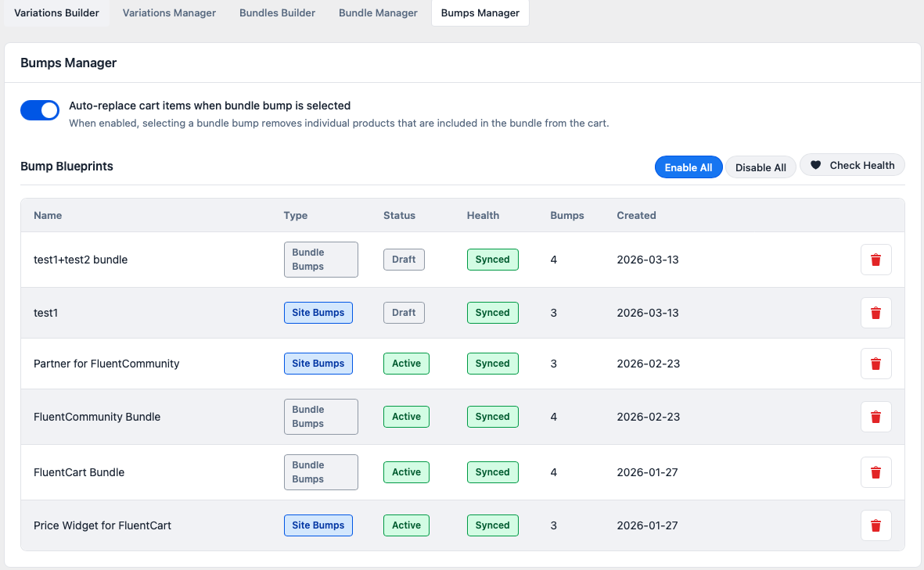924x570 pixels.
Task: Click Synced badge for FluentCart Bundle
Action: (493, 472)
